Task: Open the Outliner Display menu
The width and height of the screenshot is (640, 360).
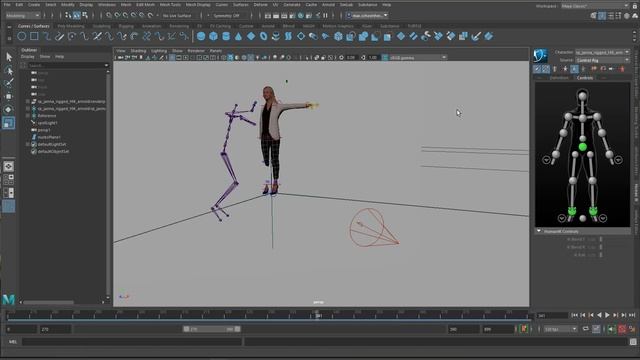Action: pos(28,56)
